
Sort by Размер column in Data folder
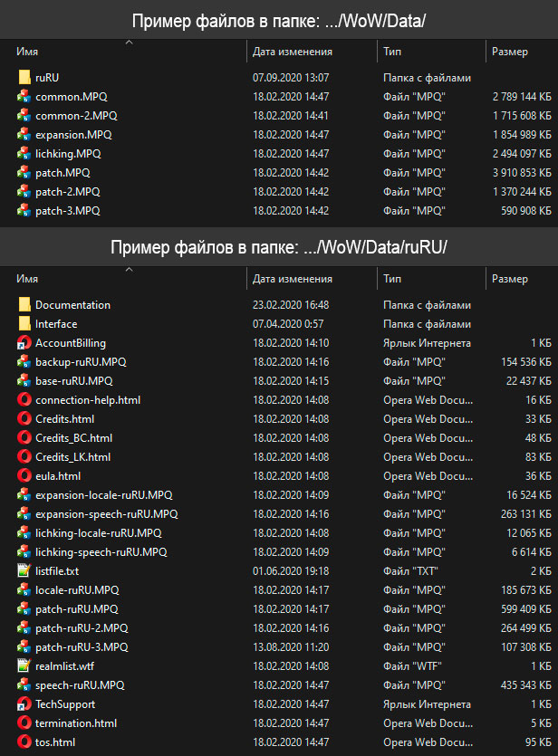(x=510, y=52)
